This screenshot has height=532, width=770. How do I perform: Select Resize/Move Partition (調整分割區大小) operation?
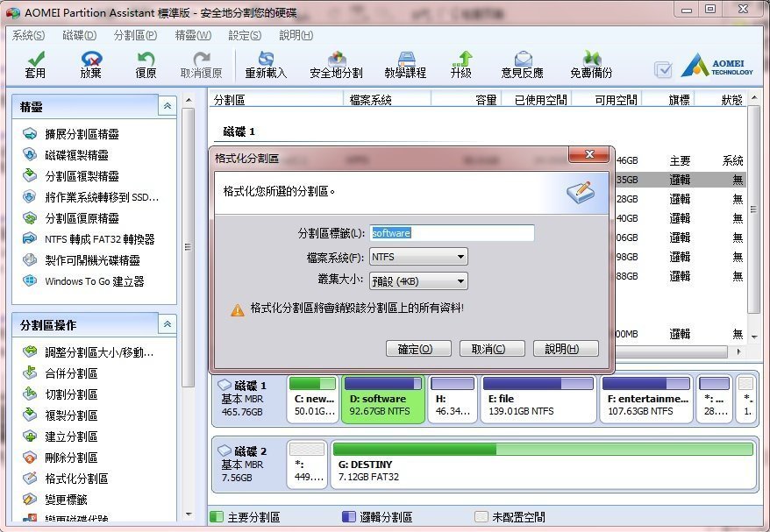pyautogui.click(x=99, y=352)
